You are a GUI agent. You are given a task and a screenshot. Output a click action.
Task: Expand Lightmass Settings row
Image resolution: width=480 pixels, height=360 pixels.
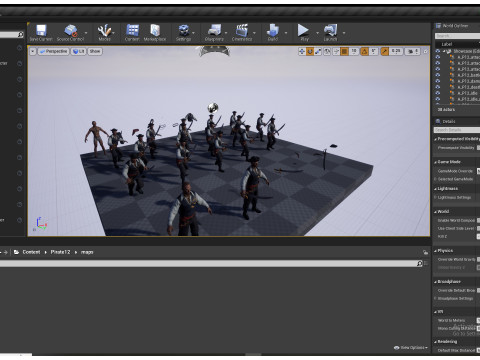point(435,197)
